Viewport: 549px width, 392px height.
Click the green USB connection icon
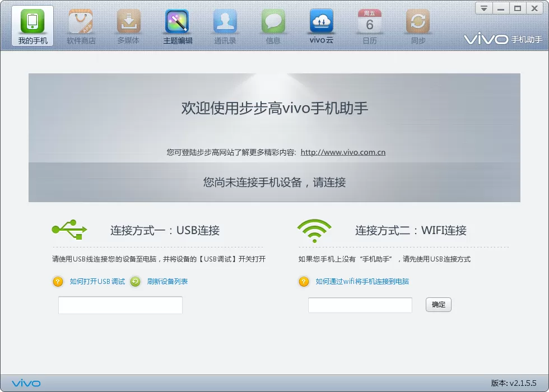[x=69, y=230]
